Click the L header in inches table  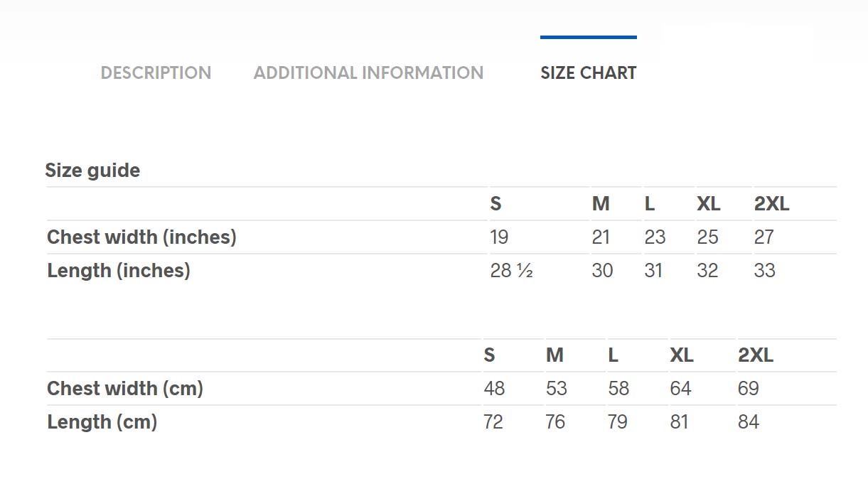pyautogui.click(x=649, y=204)
